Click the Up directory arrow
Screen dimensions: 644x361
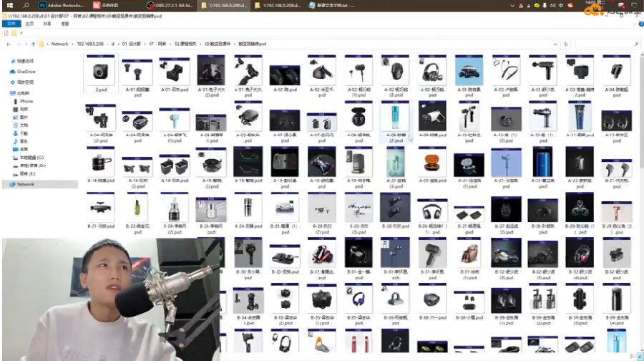tap(32, 44)
